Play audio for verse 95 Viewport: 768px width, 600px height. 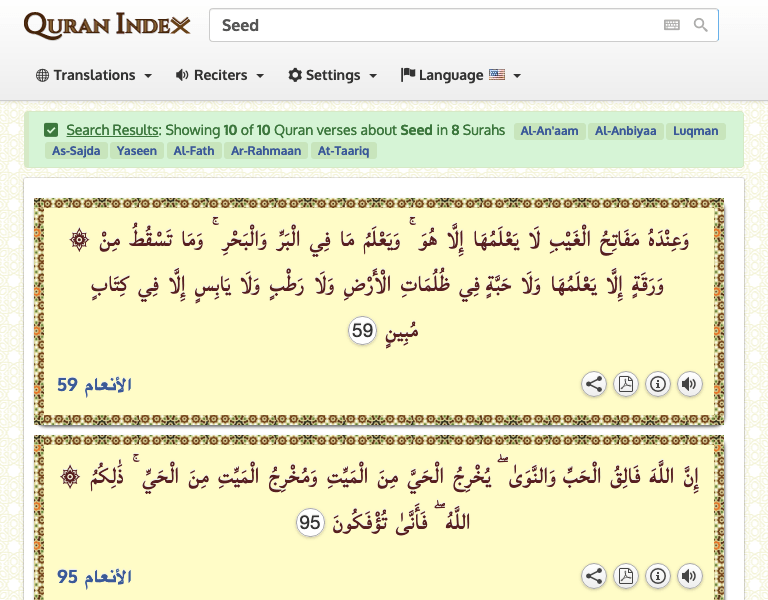pos(690,576)
